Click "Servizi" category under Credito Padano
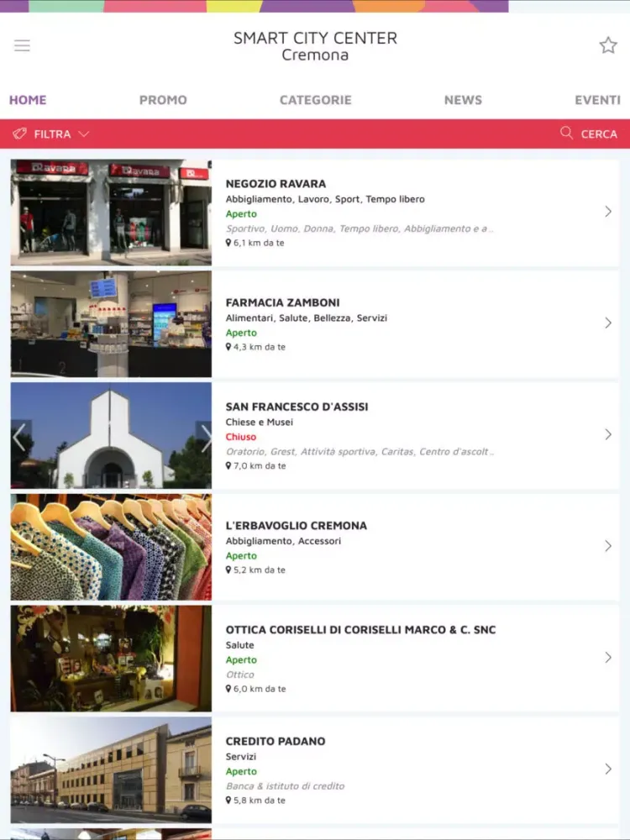 click(x=240, y=757)
